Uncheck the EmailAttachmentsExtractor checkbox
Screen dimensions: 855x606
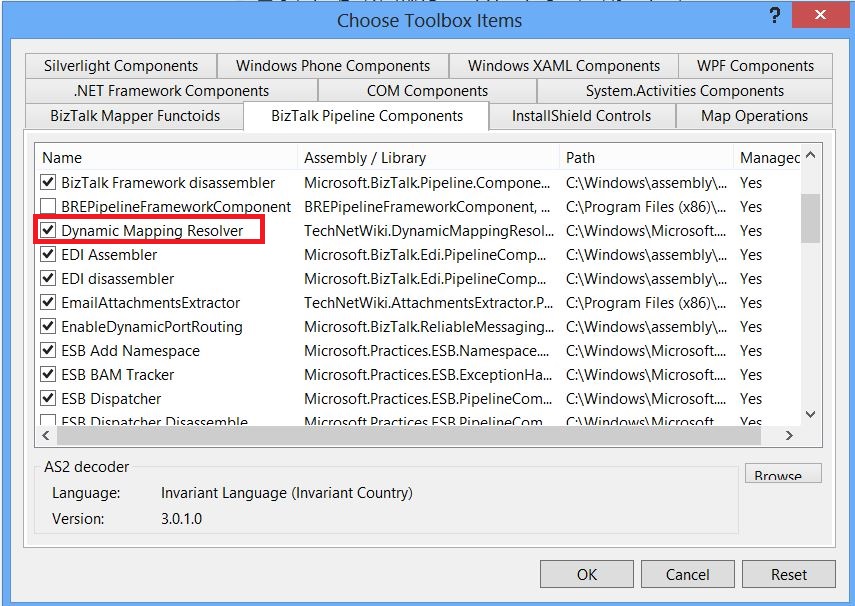(x=48, y=302)
